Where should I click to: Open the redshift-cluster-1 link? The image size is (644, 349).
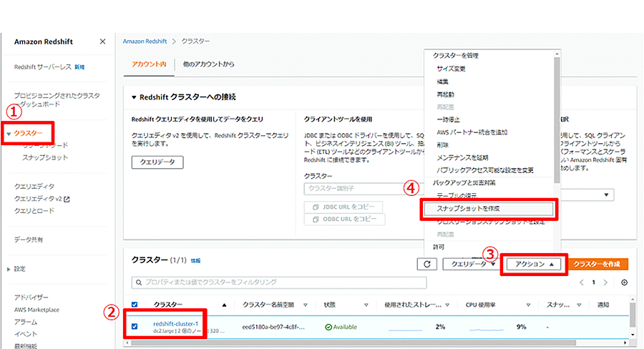click(x=176, y=323)
